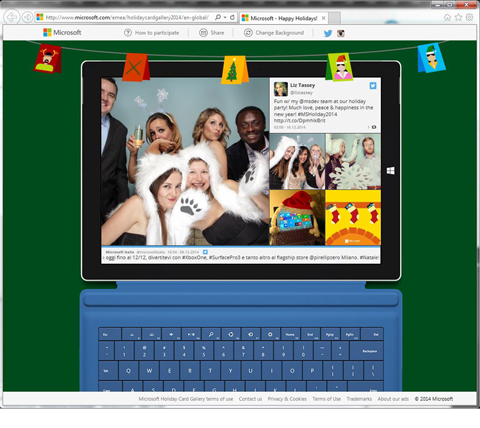480x428 pixels.
Task: Open the Contact us footer link
Action: [250, 399]
